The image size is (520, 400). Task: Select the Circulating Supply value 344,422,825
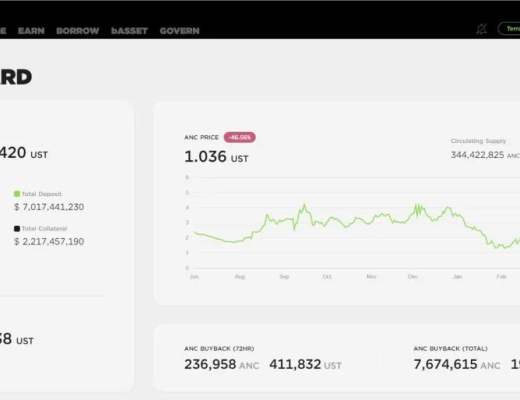[477, 155]
